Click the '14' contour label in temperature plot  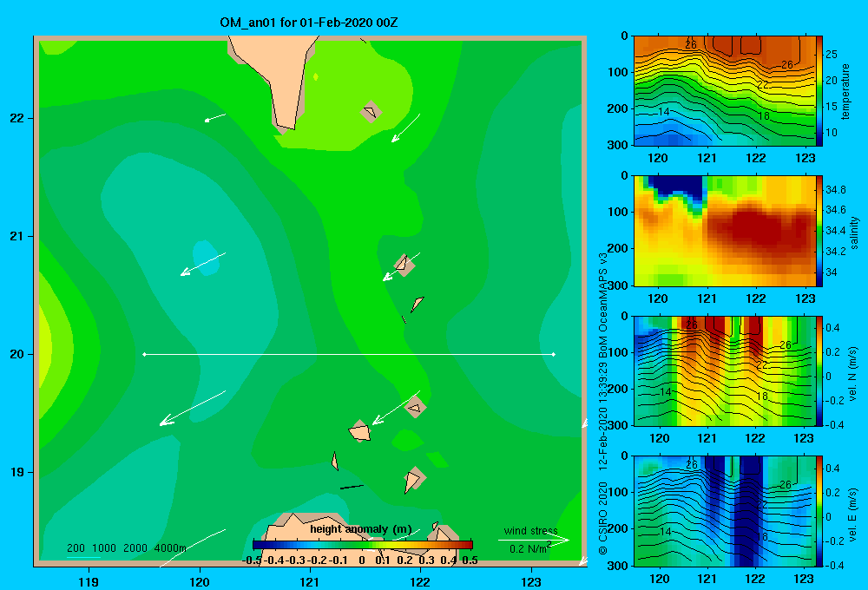(x=664, y=112)
